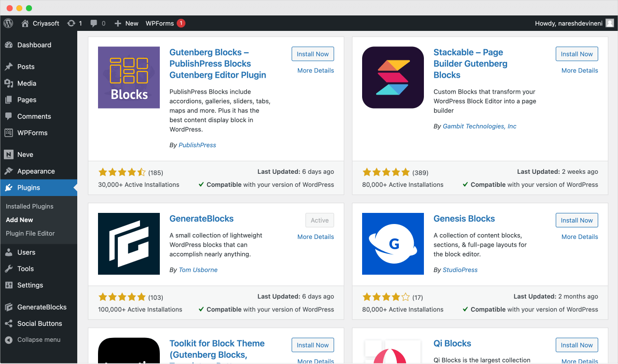Open the GenerateBlocks title link

tap(201, 219)
